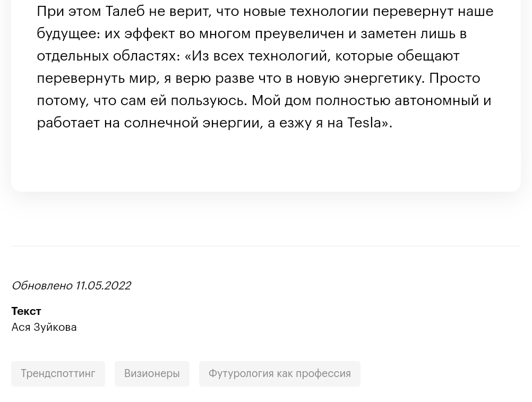The height and width of the screenshot is (402, 532).
Task: Click the word Просто ending the fourth line
Action: 454,79
